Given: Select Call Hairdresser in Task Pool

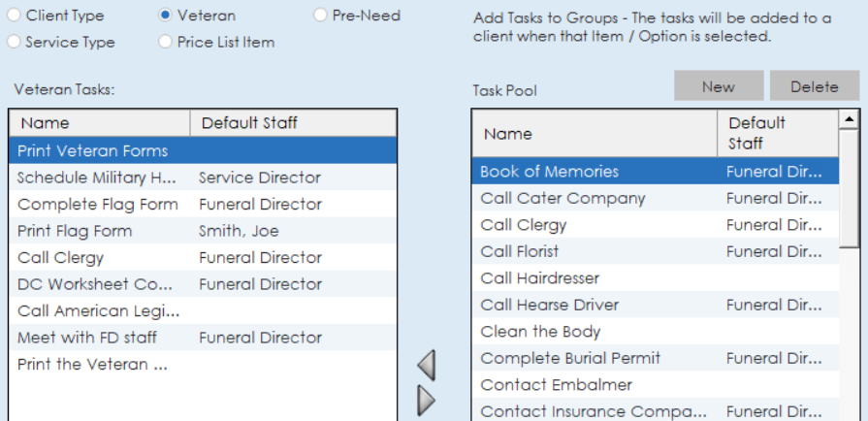Looking at the screenshot, I should (x=656, y=277).
